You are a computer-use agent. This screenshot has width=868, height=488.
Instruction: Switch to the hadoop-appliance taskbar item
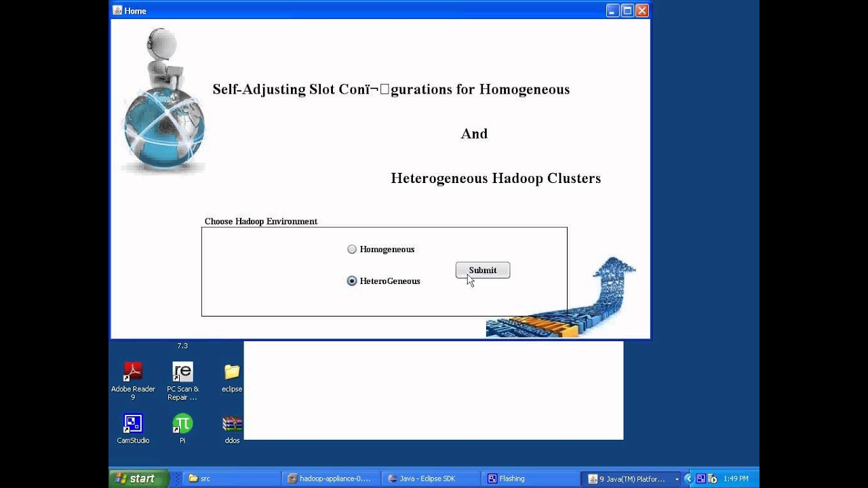point(330,479)
